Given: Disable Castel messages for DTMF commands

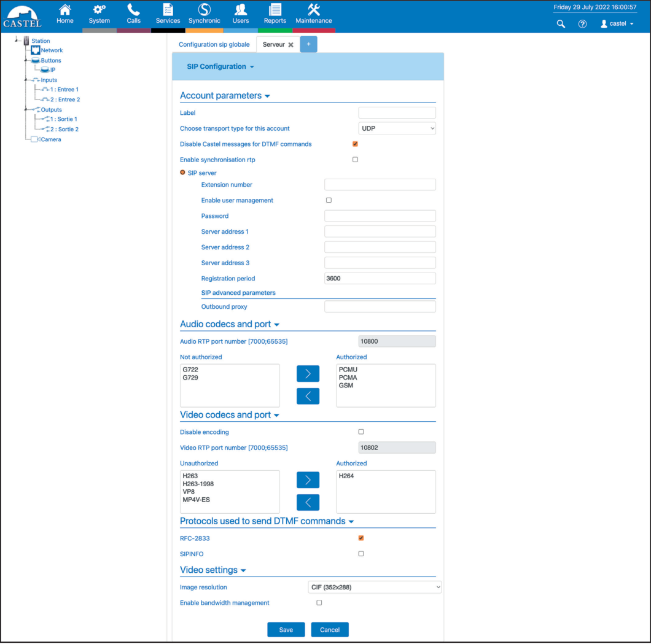Looking at the screenshot, I should coord(355,144).
